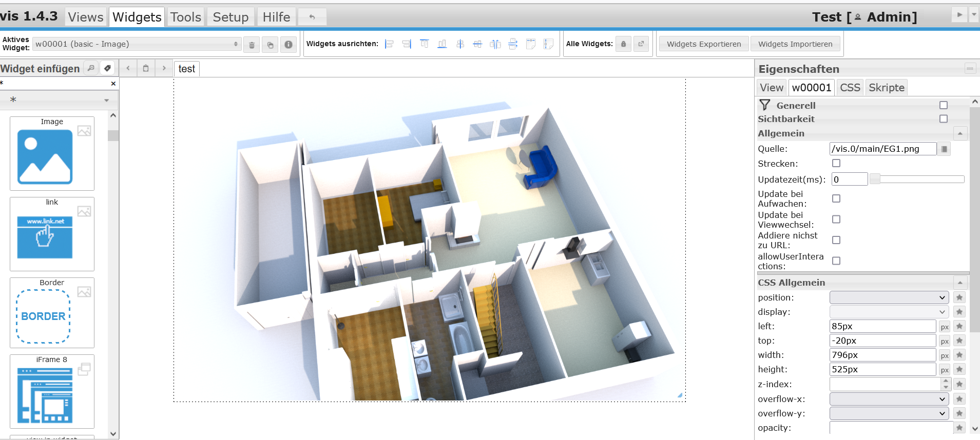980x440 pixels.
Task: Align widgets to the top edge
Action: pos(425,44)
